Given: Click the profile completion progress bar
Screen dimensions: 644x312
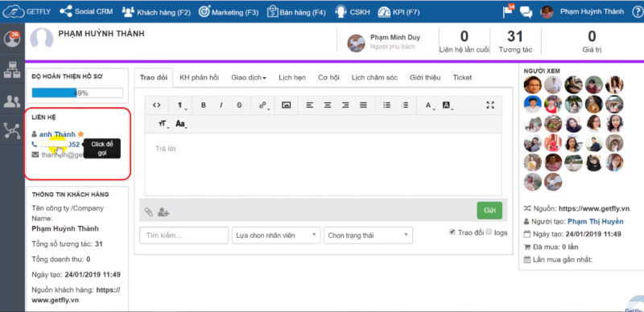Looking at the screenshot, I should 77,93.
